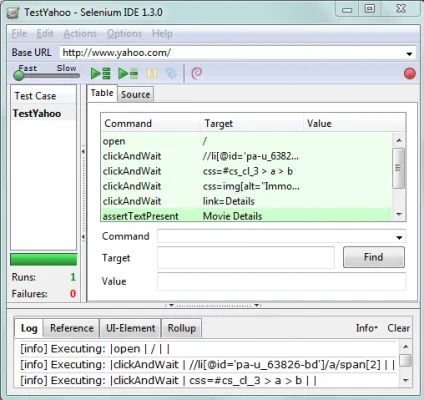This screenshot has height=400, width=424.
Task: Collapse the test case pane upper arrow
Action: pyautogui.click(x=83, y=152)
